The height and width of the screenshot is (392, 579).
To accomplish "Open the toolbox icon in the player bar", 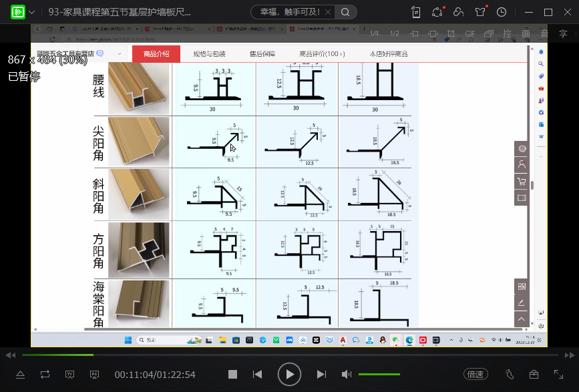I will tap(534, 375).
